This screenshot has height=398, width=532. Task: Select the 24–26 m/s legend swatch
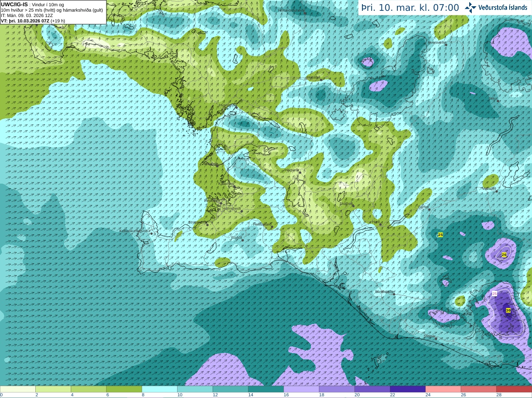coord(443,389)
